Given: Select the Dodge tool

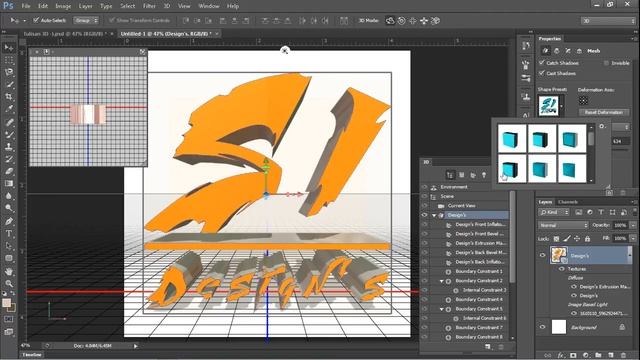Looking at the screenshot, I should pyautogui.click(x=9, y=208).
